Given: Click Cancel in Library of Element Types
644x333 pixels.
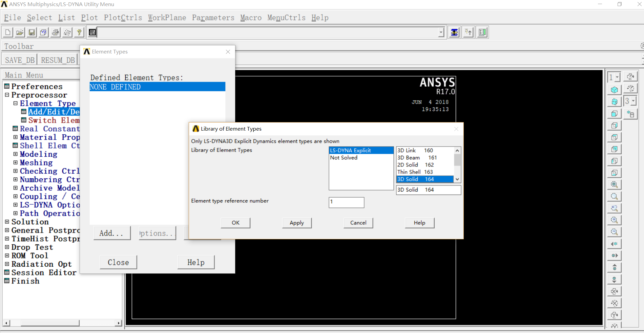Looking at the screenshot, I should pyautogui.click(x=358, y=223).
